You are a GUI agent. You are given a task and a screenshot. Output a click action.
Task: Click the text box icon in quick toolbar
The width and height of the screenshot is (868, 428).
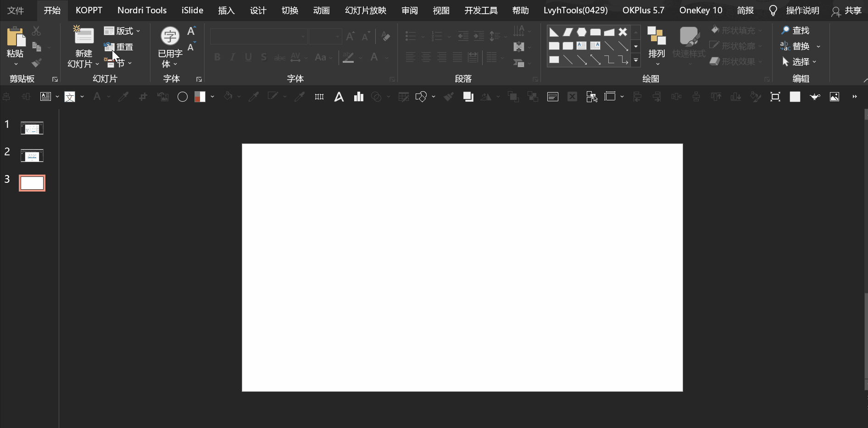(x=45, y=97)
